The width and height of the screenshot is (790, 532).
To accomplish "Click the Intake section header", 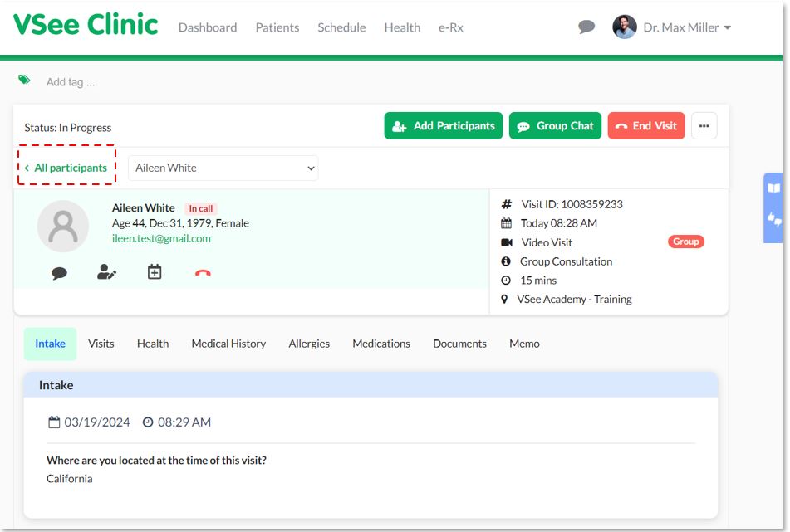I will pyautogui.click(x=370, y=385).
